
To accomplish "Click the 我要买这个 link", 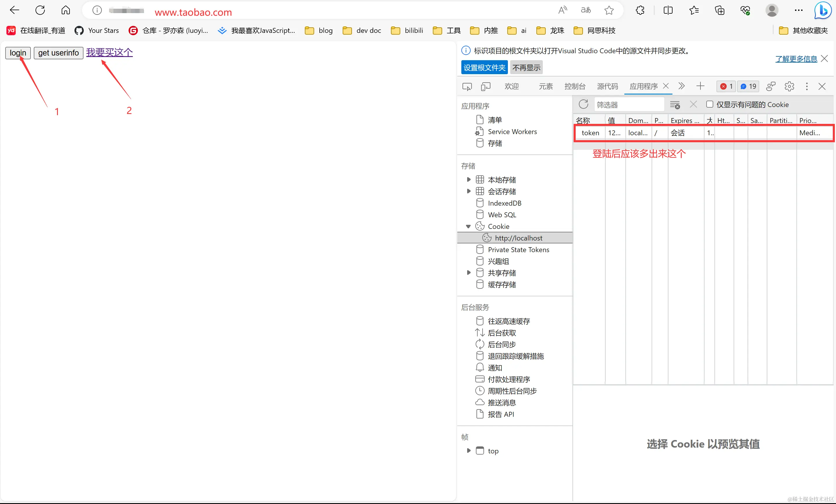I will click(109, 52).
